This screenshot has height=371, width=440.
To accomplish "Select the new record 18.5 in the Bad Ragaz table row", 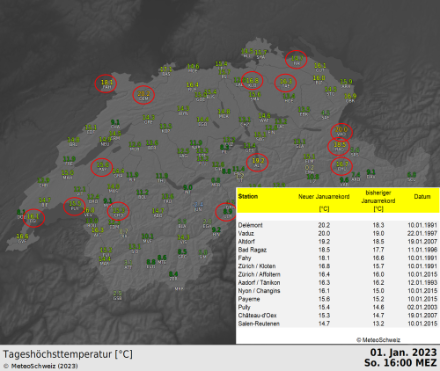I will pyautogui.click(x=324, y=250).
